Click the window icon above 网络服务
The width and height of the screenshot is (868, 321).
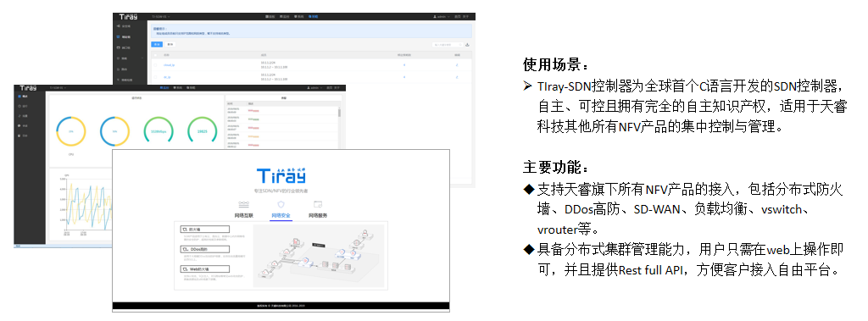[318, 204]
